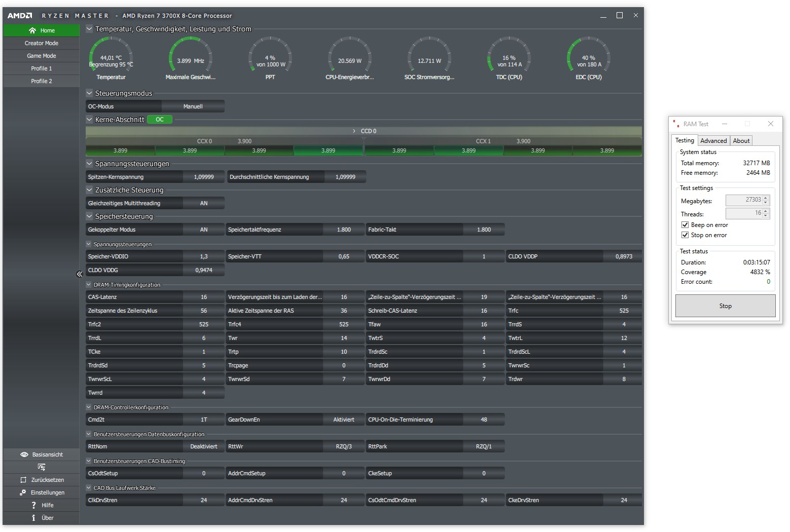Click the Manuell OC-Modus option
This screenshot has height=532, width=790.
point(193,106)
